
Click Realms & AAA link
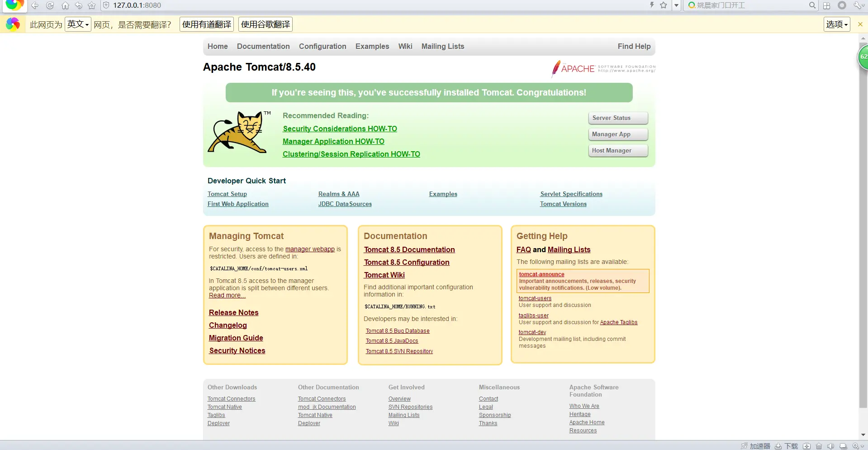(339, 194)
